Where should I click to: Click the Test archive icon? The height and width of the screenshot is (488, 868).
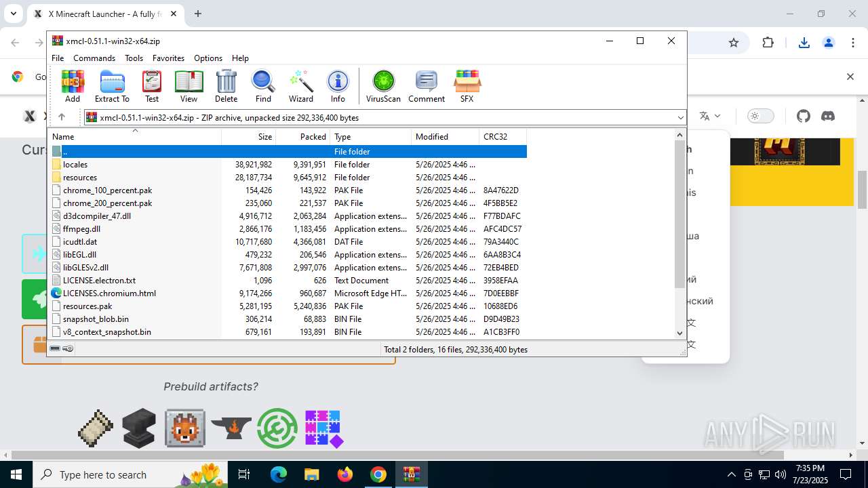152,86
